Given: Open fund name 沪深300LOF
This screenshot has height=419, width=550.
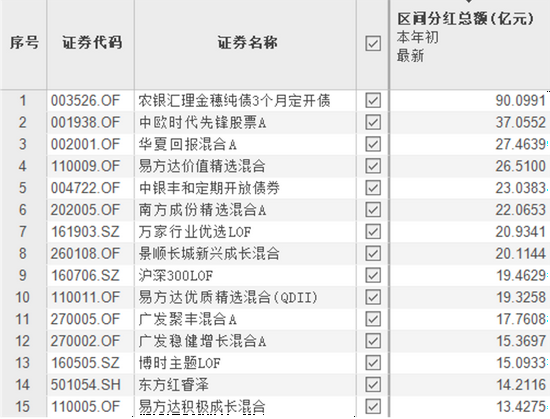Looking at the screenshot, I should 175,275.
